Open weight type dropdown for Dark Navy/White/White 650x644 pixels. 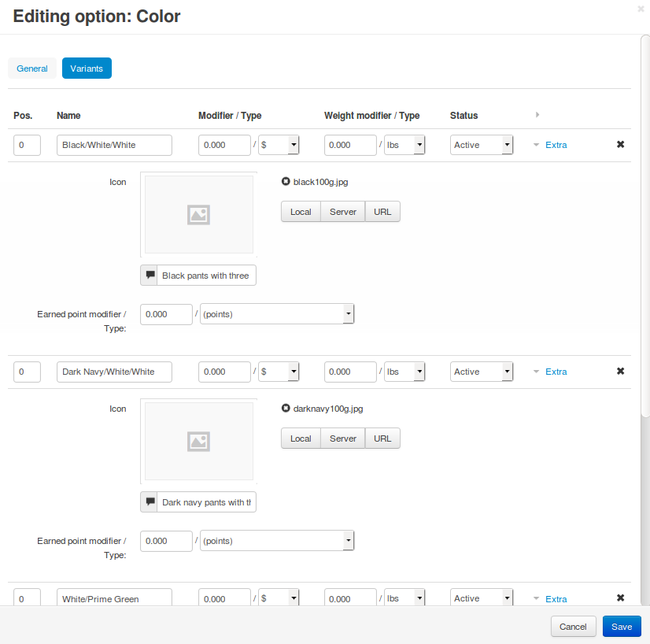404,372
